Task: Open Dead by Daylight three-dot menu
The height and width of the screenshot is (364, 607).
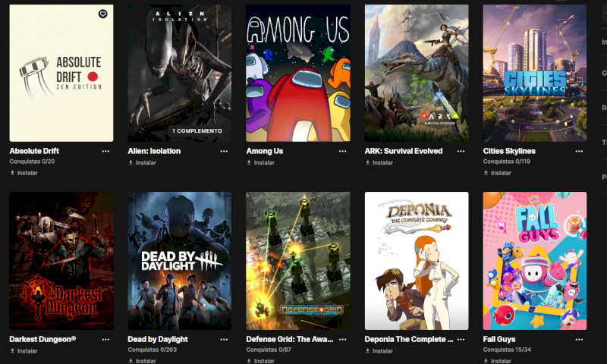Action: (224, 340)
